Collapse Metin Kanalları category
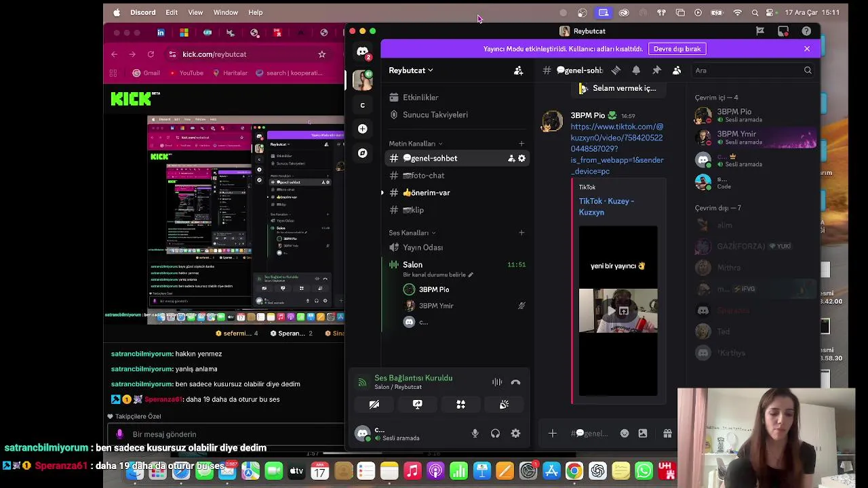Viewport: 868px width, 488px height. coord(415,144)
